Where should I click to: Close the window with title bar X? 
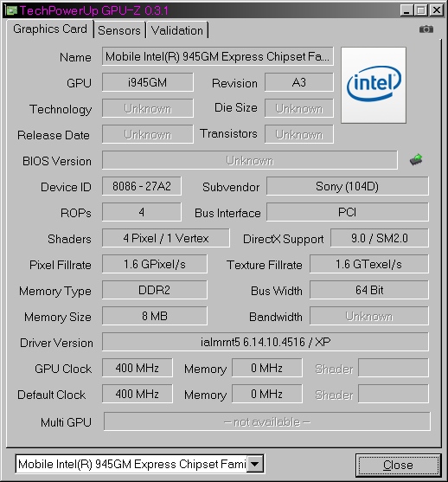[x=436, y=10]
